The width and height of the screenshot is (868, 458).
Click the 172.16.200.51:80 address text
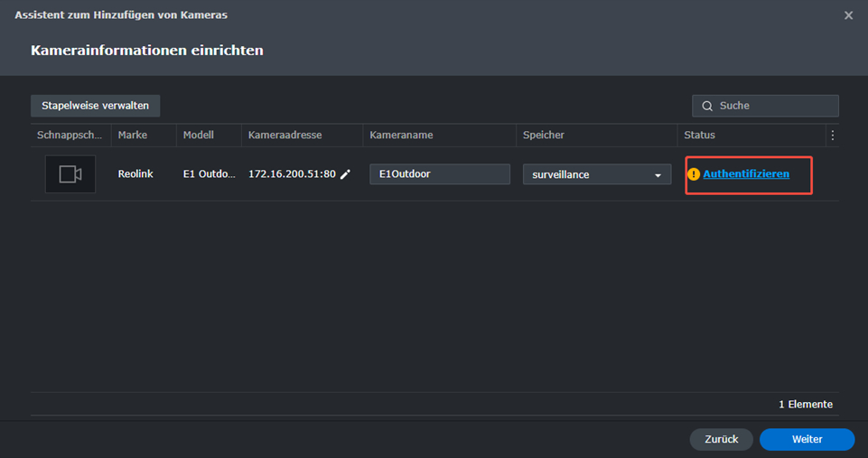(292, 174)
